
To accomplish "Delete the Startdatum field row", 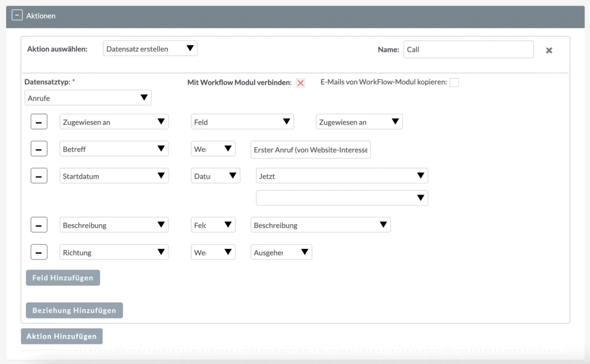I will 39,176.
